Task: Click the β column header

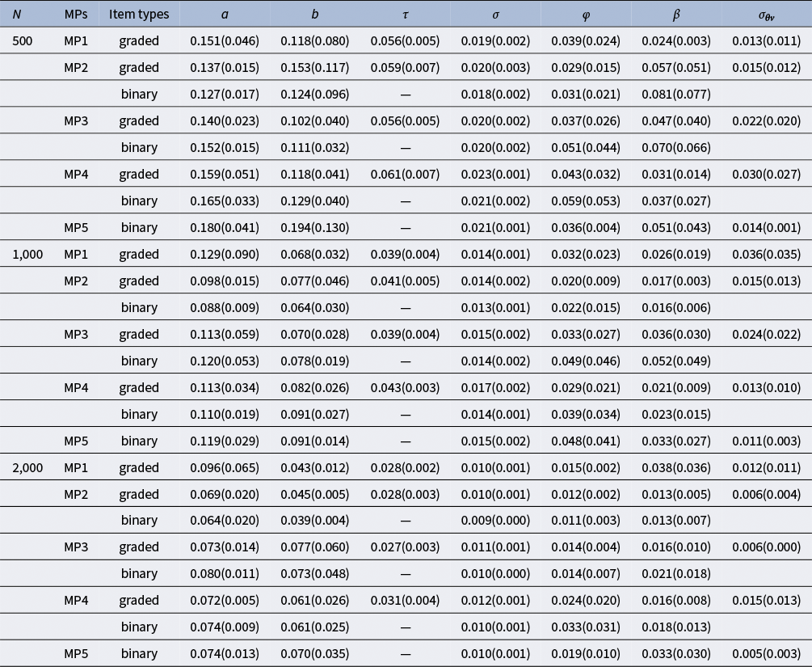Action: pyautogui.click(x=676, y=15)
